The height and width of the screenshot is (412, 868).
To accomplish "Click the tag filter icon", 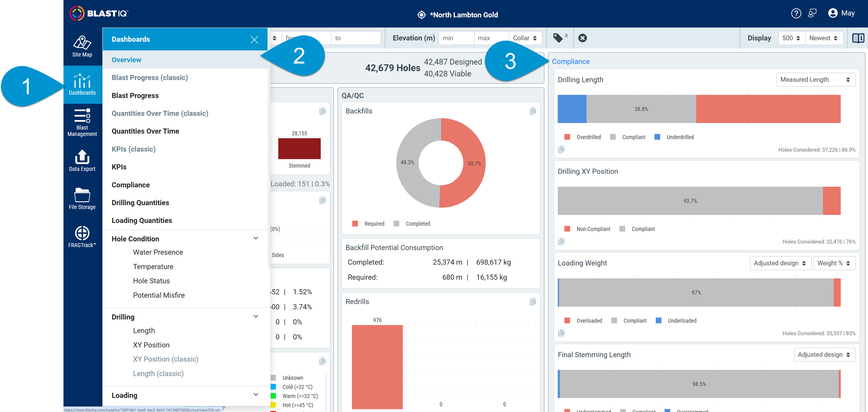I will [x=558, y=38].
